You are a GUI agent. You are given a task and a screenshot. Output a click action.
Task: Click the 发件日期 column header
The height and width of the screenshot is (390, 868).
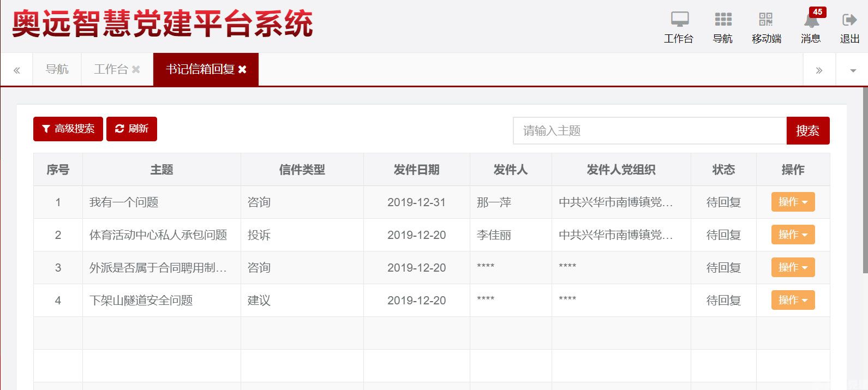click(416, 170)
